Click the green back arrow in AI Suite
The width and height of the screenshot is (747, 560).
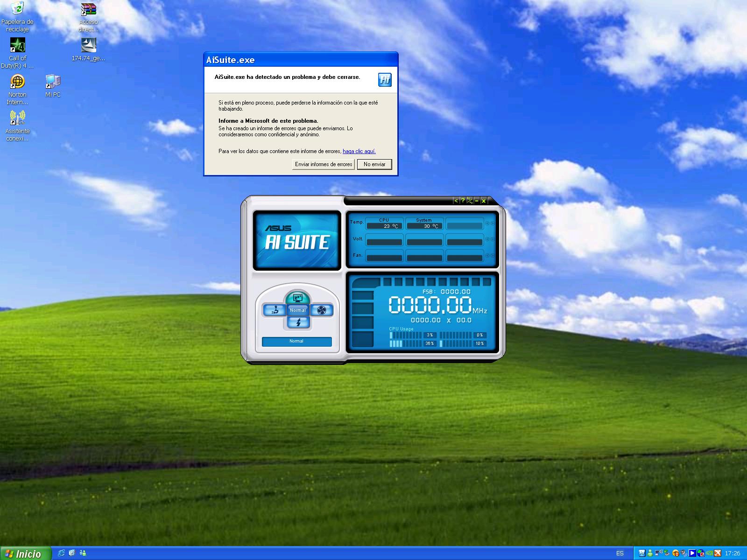(x=456, y=201)
